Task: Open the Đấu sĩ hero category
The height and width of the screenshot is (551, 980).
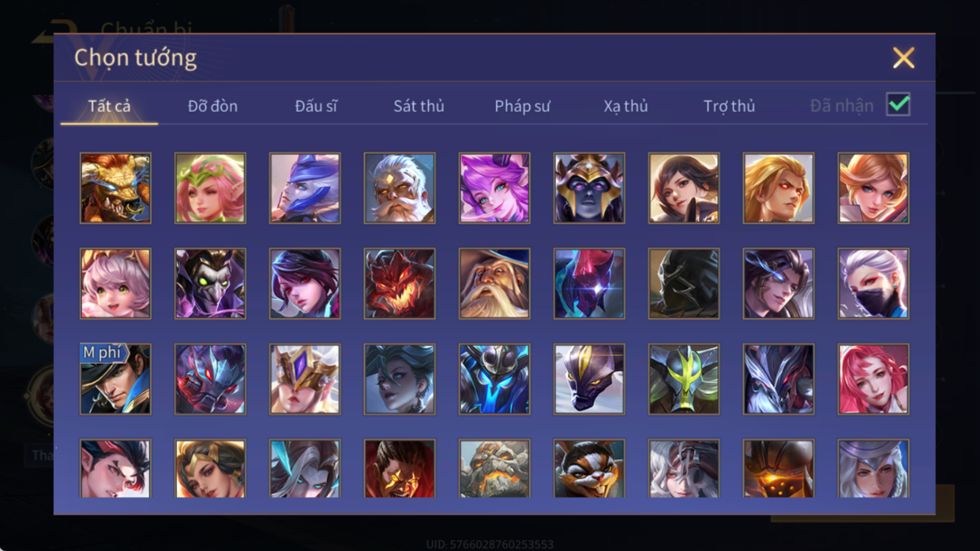Action: pos(316,106)
